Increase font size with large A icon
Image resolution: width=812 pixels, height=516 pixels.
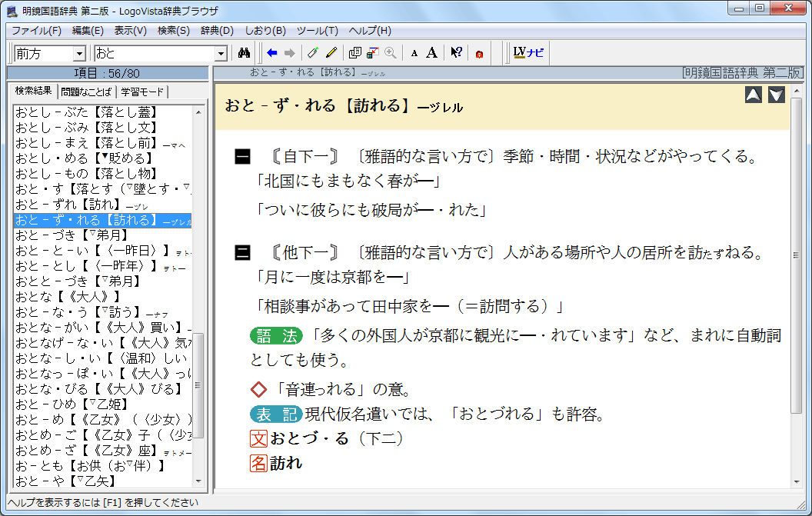coord(432,53)
